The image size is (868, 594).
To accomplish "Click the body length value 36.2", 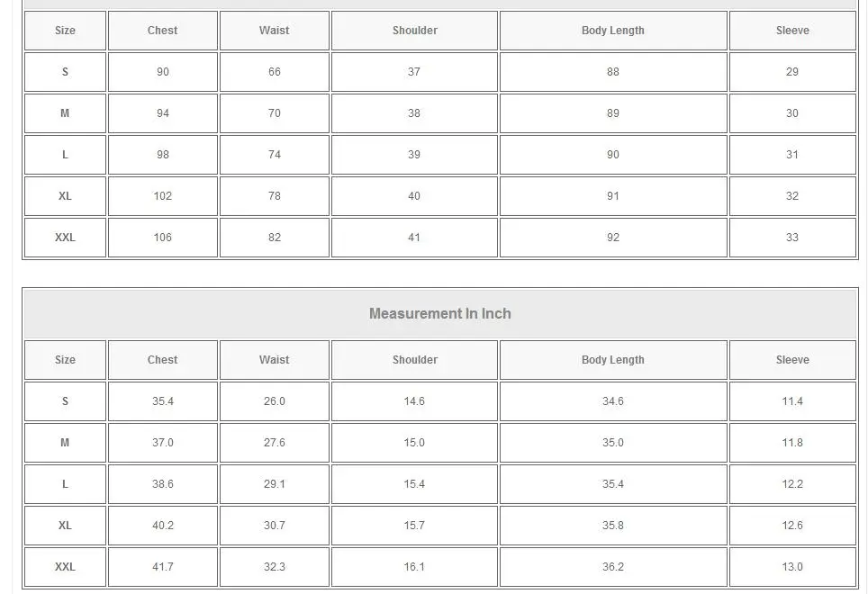I will tap(612, 567).
